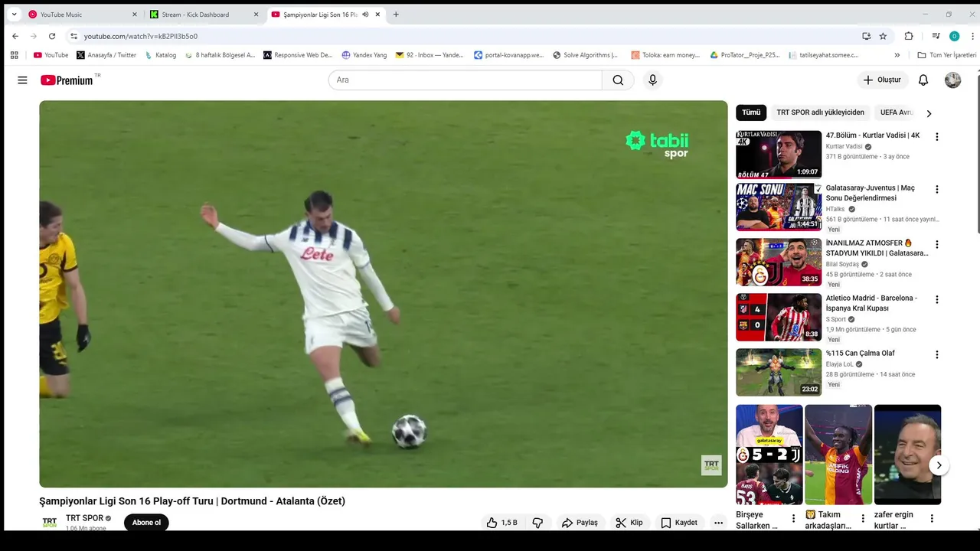Open a new browser tab

coord(396,15)
